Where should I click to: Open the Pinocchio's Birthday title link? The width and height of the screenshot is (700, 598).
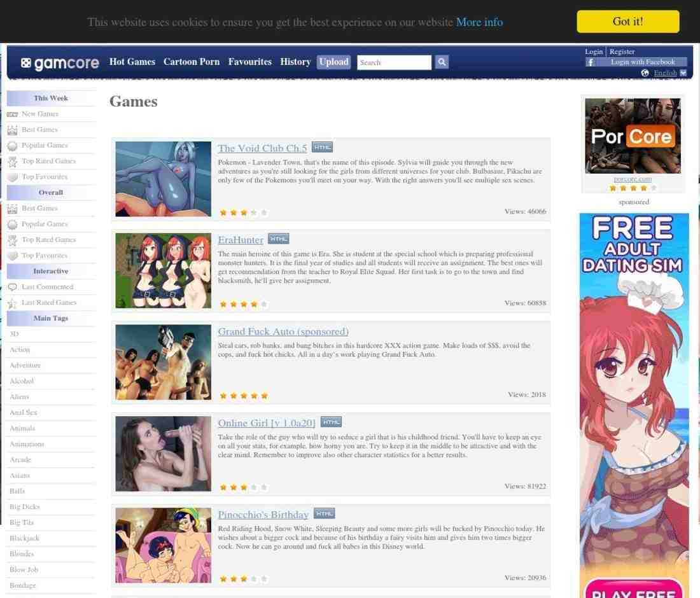[x=263, y=514]
